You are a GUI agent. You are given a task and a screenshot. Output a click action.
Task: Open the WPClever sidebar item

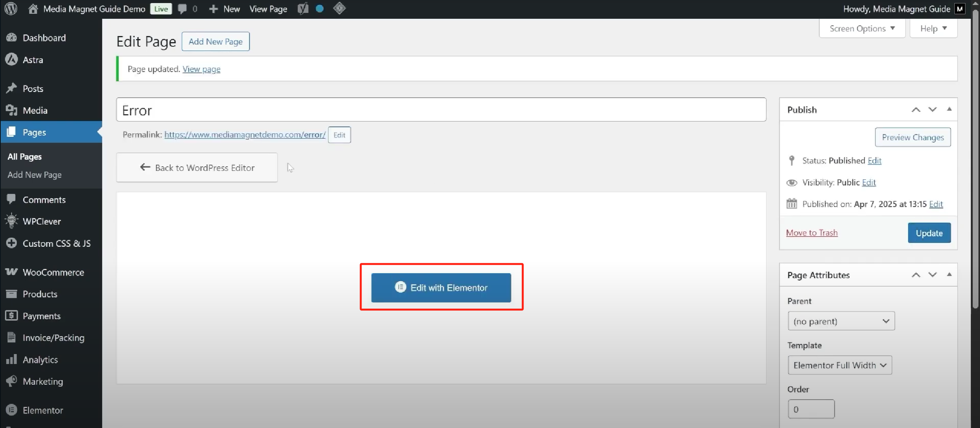point(41,221)
